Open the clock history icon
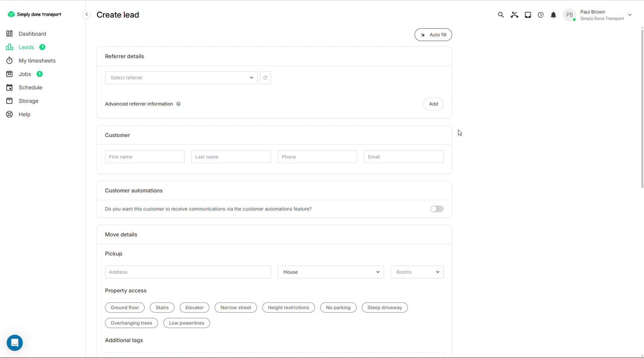The width and height of the screenshot is (644, 358). (x=540, y=15)
